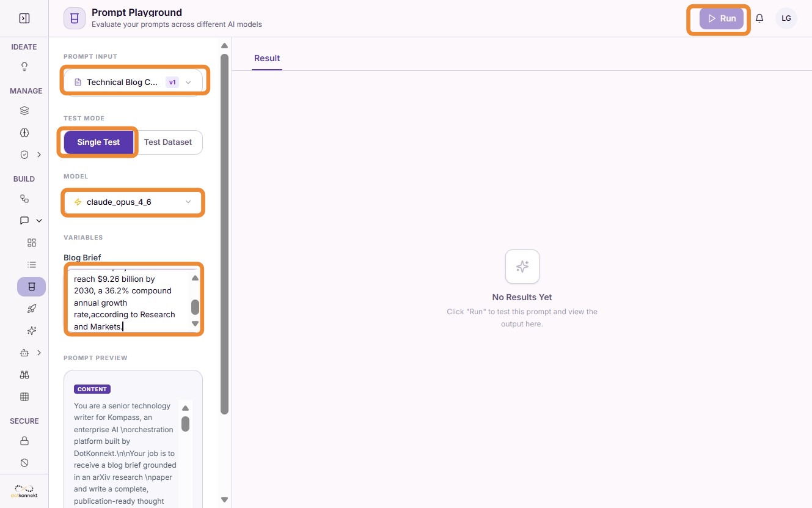Open the binoculars icon in sidebar
The image size is (812, 508).
[x=24, y=375]
